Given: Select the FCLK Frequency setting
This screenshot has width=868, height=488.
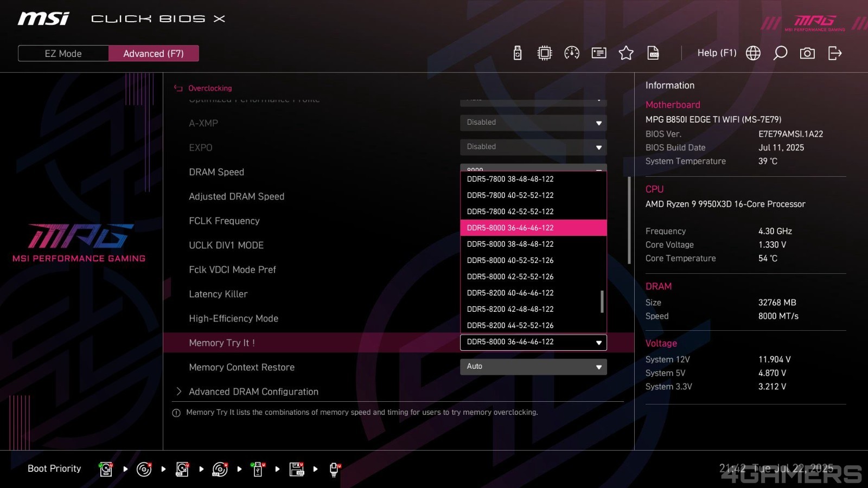Looking at the screenshot, I should [224, 221].
